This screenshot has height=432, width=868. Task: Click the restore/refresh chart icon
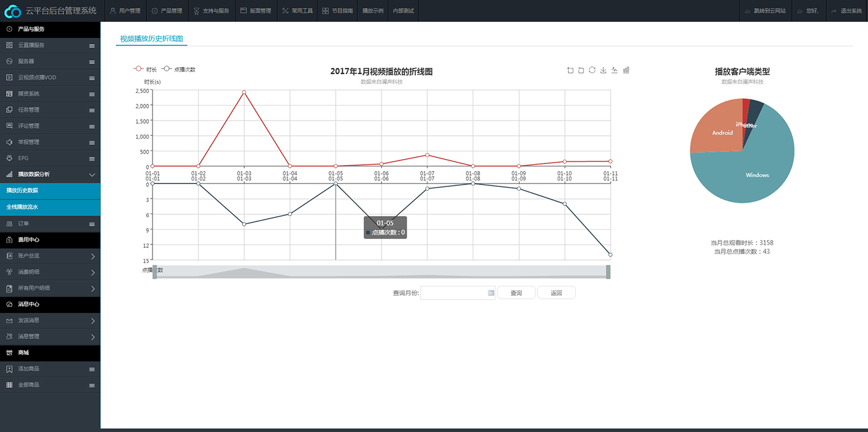tap(592, 70)
